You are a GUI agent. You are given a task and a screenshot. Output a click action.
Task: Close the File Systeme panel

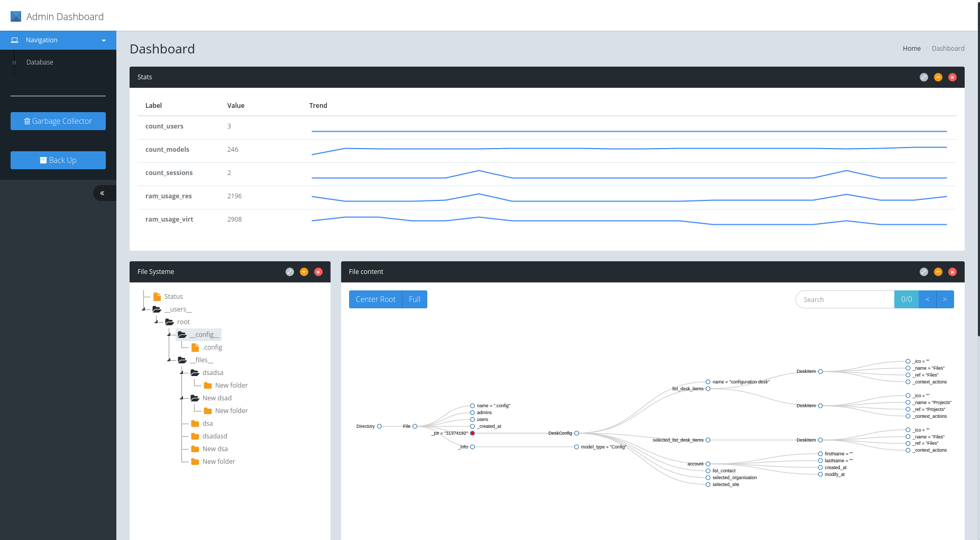point(318,271)
